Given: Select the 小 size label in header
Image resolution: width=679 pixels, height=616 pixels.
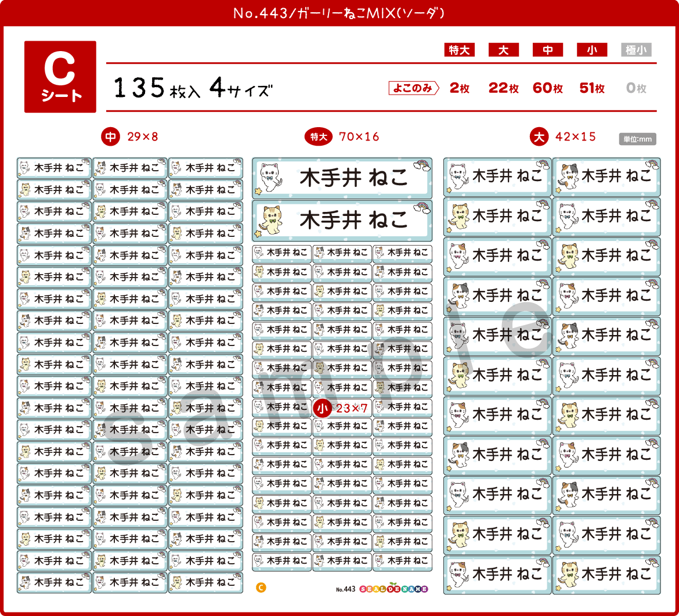Looking at the screenshot, I should pos(591,50).
